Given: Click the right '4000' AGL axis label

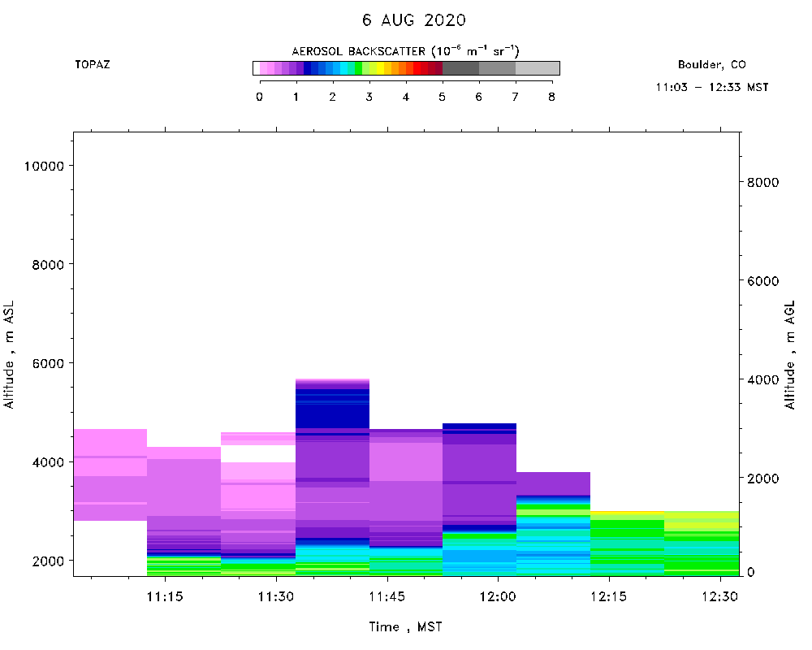Looking at the screenshot, I should point(762,380).
